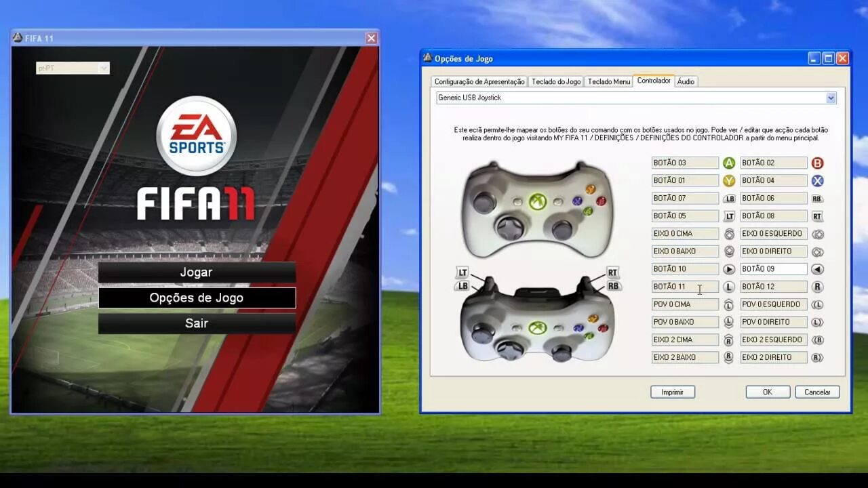Viewport: 868px width, 488px height.
Task: Click the POV 0 ESQUERDO mapping field
Action: pyautogui.click(x=774, y=304)
